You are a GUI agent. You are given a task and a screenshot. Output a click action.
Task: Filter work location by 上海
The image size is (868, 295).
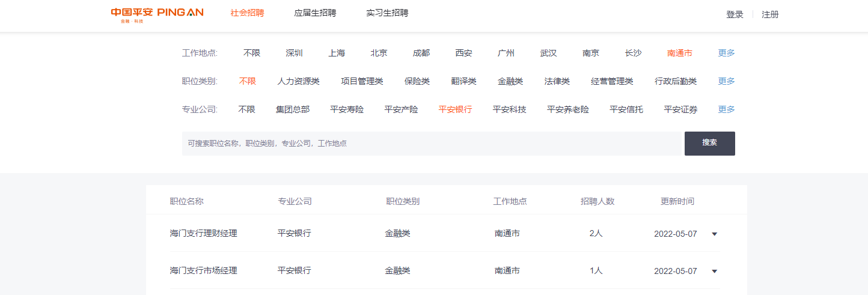tap(337, 53)
